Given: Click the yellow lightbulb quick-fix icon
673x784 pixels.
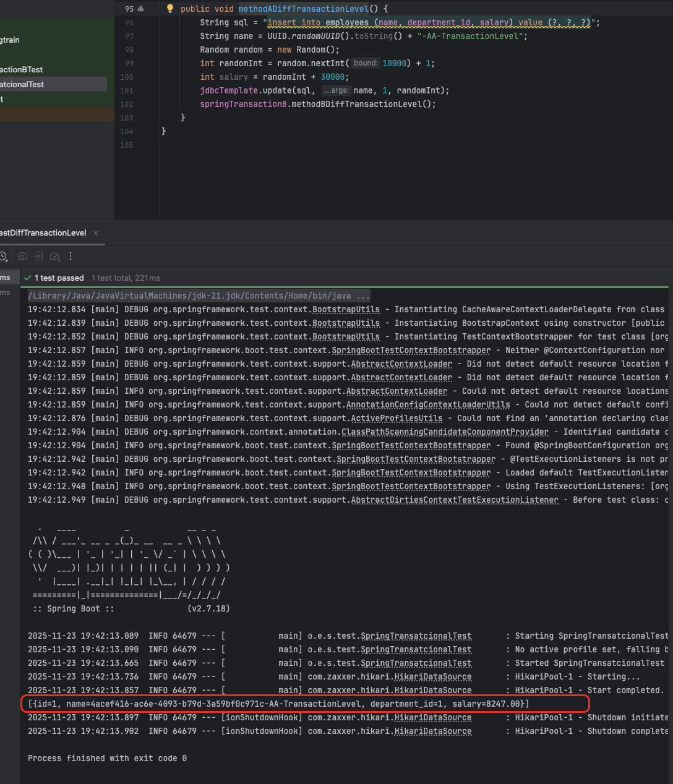Looking at the screenshot, I should 170,9.
